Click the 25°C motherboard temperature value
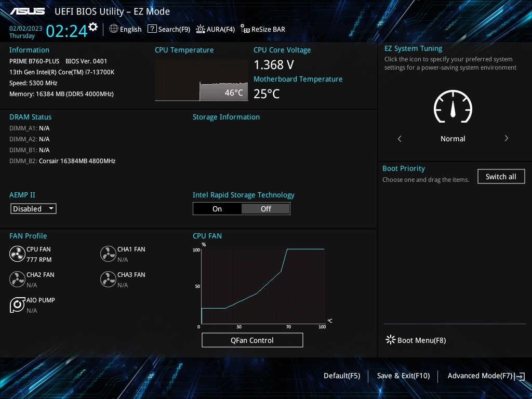The height and width of the screenshot is (399, 532). pyautogui.click(x=267, y=94)
